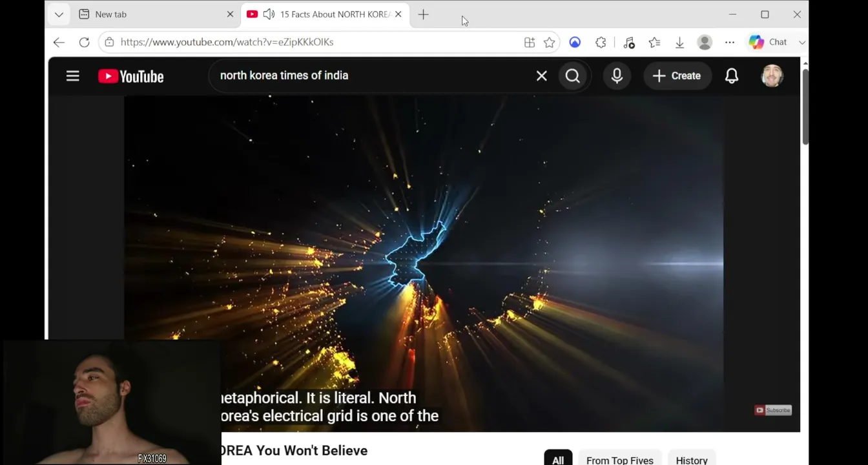Bookmark this page with the star icon

point(549,42)
